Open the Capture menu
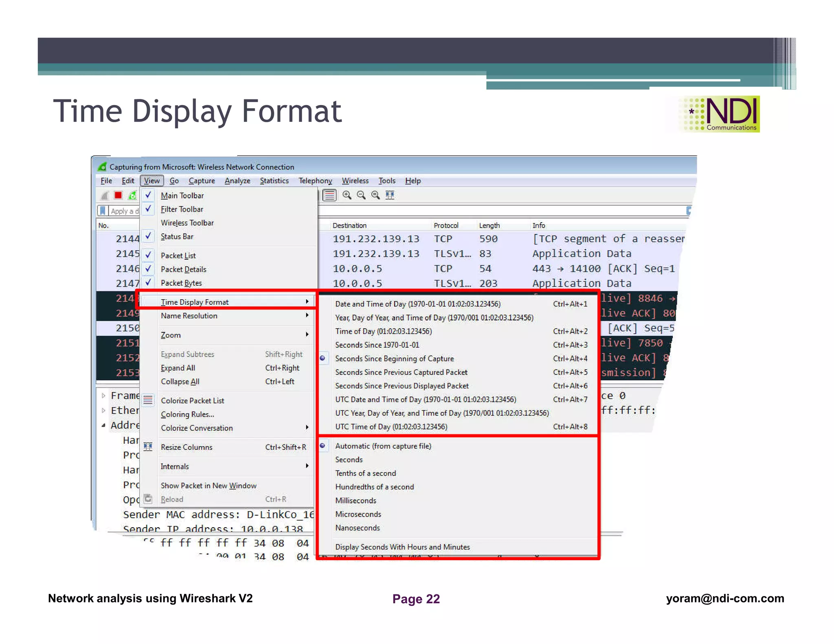The width and height of the screenshot is (834, 644). pyautogui.click(x=202, y=181)
